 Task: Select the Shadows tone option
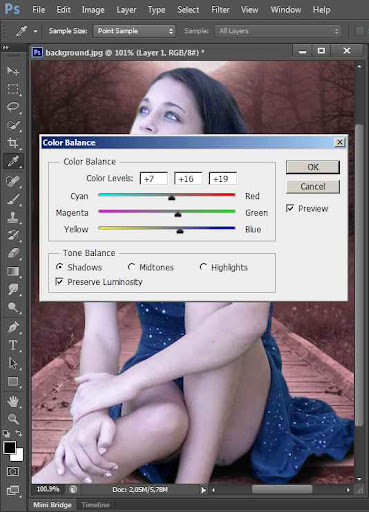click(60, 267)
